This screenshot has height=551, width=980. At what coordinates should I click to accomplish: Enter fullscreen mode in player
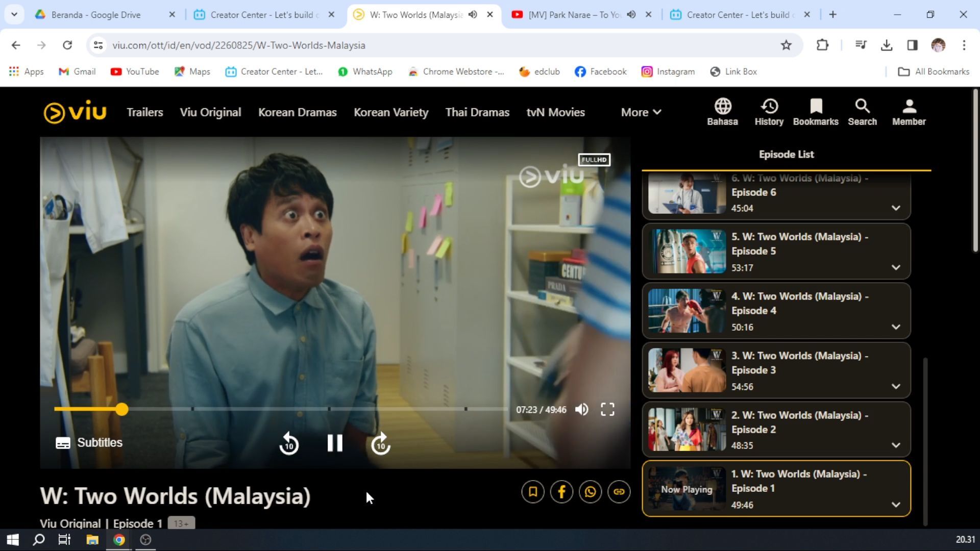click(607, 409)
